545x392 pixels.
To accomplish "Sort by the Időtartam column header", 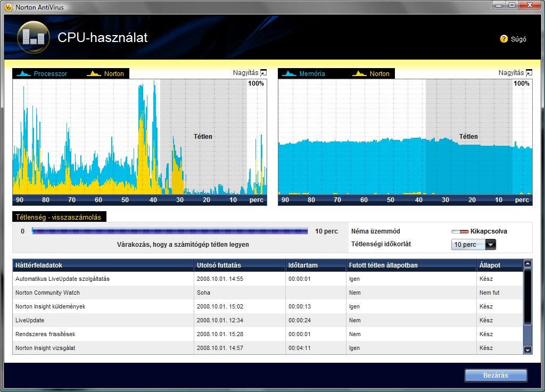I will (x=316, y=265).
